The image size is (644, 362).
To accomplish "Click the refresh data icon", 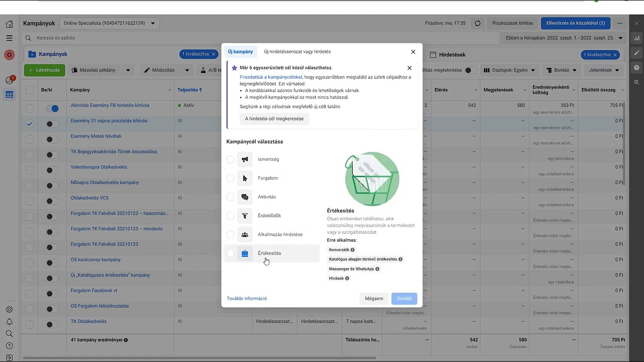I will tap(477, 23).
